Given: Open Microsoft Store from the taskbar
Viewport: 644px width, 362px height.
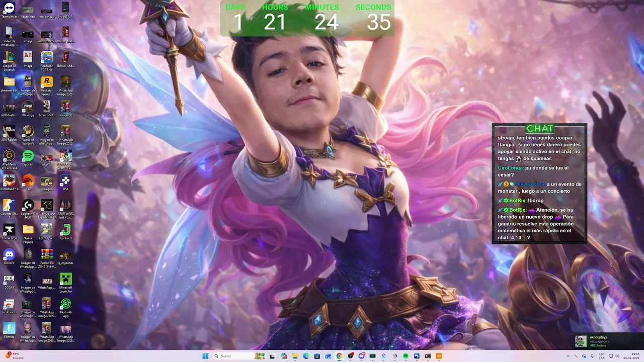Looking at the screenshot, I should point(317,356).
